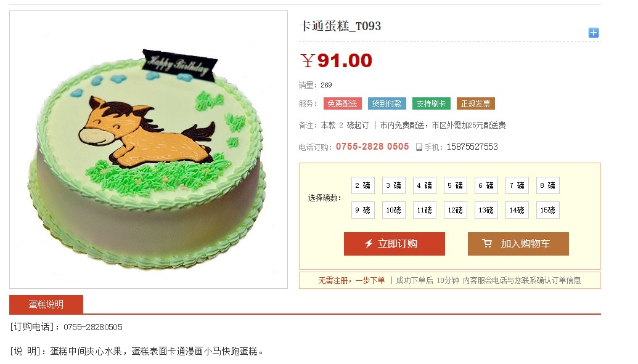
Task: Select the 2 磅 weight option
Action: [x=363, y=185]
